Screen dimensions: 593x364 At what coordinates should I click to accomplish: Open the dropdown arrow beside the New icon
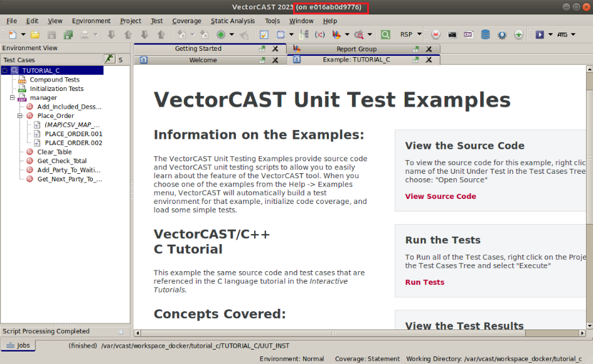click(x=23, y=35)
